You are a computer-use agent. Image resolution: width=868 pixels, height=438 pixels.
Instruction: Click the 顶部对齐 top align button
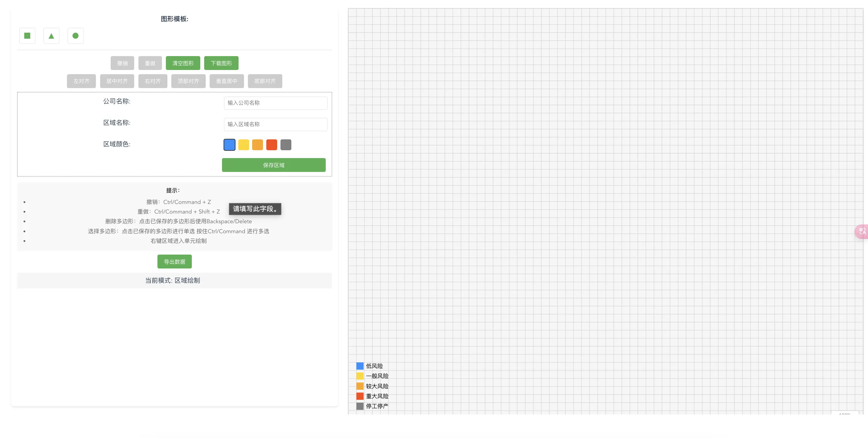coord(188,81)
